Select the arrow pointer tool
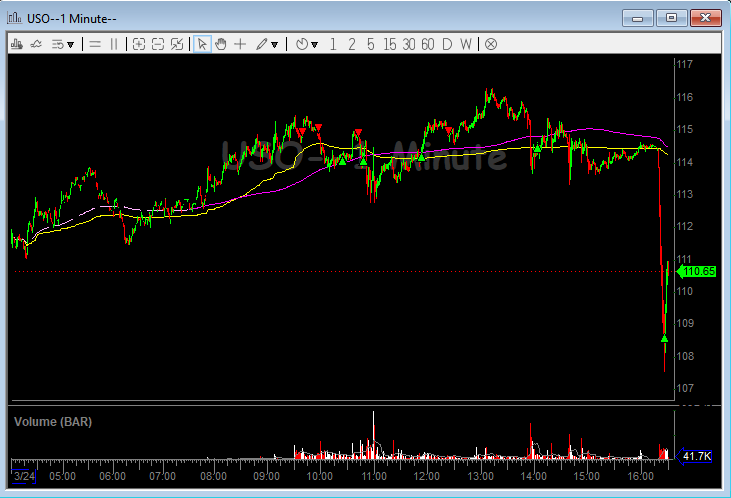 tap(202, 44)
